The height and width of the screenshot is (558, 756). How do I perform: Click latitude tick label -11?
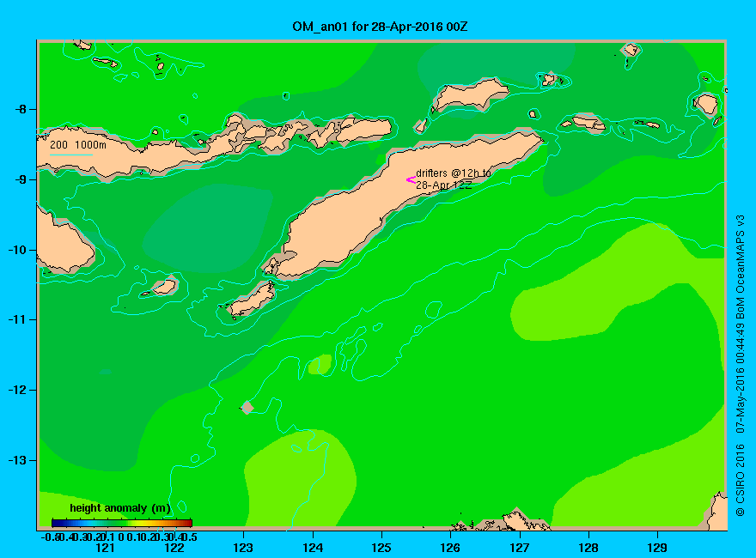click(x=17, y=319)
